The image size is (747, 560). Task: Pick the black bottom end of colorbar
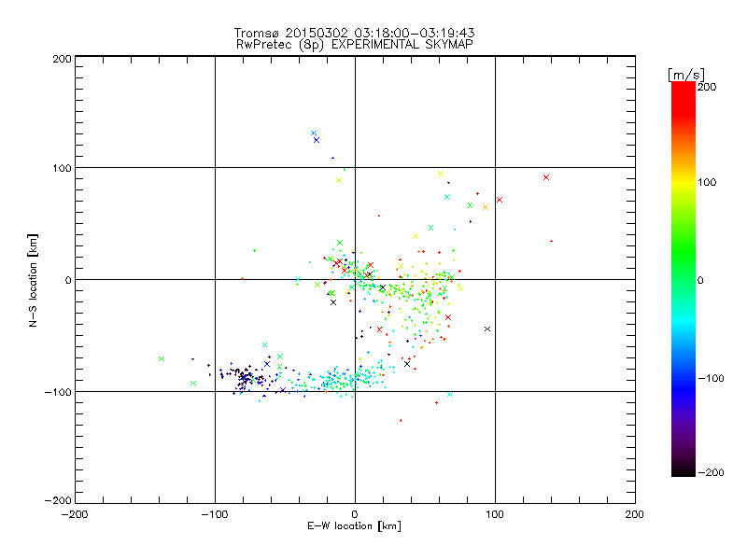point(683,472)
